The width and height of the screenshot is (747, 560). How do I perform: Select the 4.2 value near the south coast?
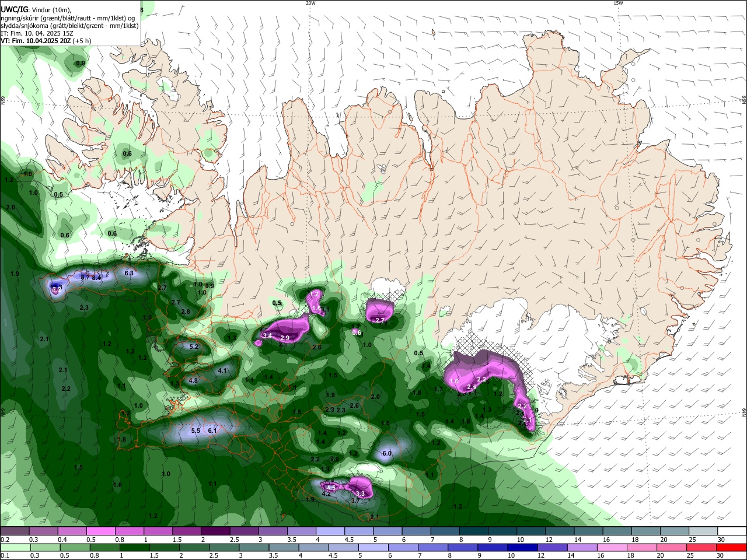click(326, 494)
